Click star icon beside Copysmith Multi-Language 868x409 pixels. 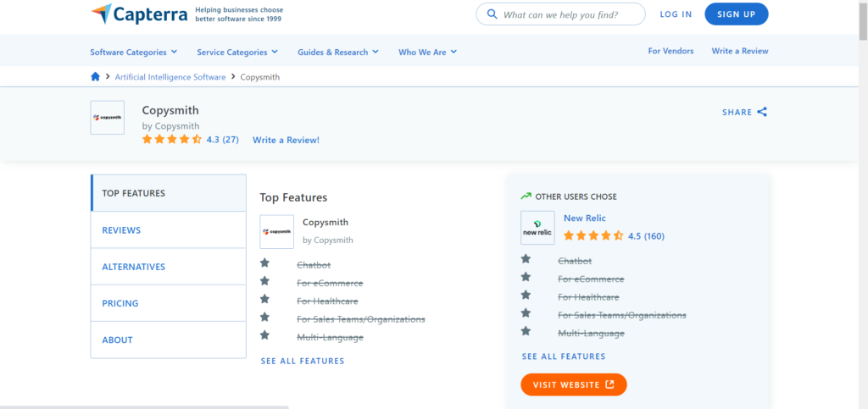click(264, 335)
